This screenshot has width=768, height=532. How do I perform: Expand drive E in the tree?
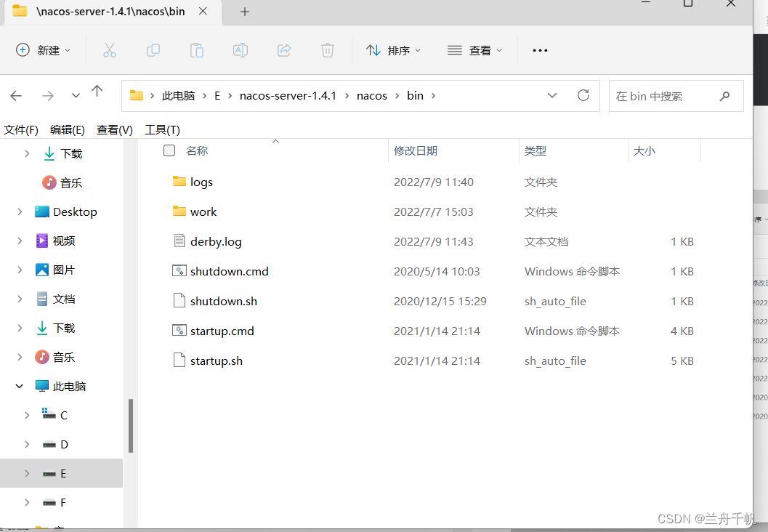pos(27,473)
